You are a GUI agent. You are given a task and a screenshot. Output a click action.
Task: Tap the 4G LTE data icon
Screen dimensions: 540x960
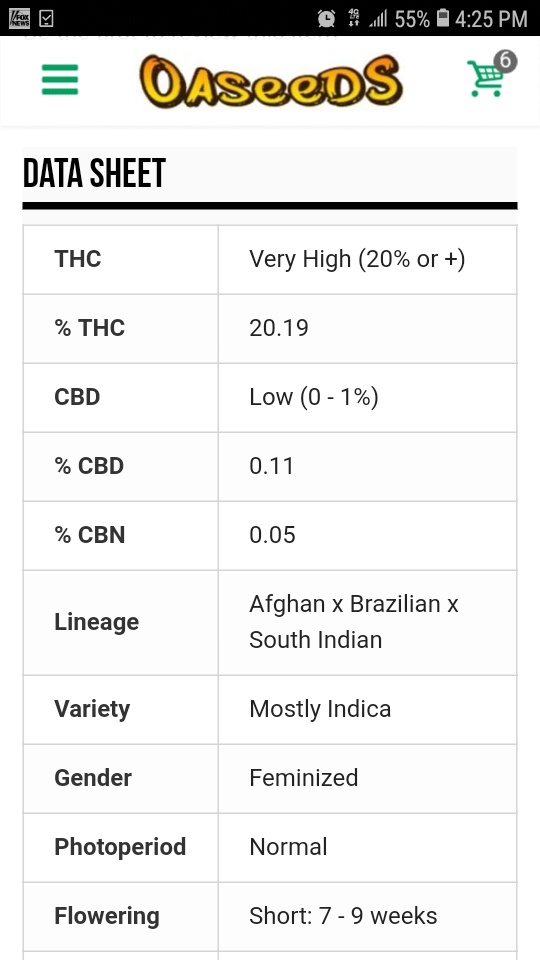(354, 18)
